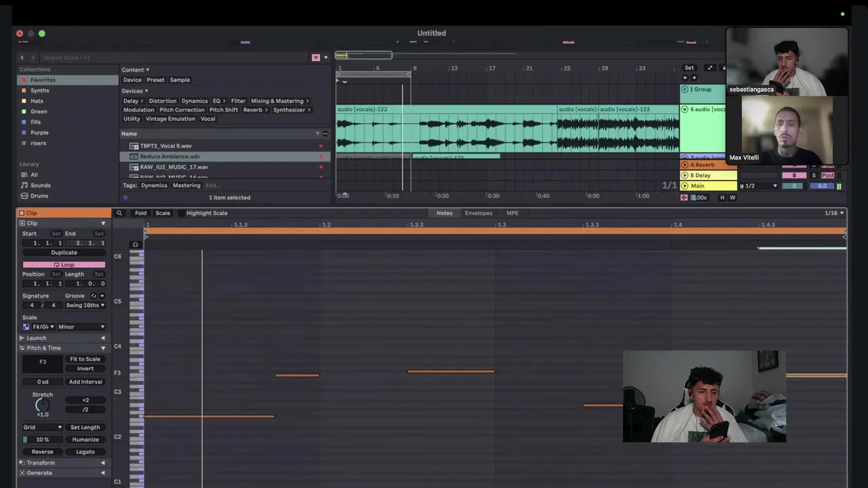Click the Clip view icon in orange header
Image resolution: width=868 pixels, height=488 pixels.
21,213
